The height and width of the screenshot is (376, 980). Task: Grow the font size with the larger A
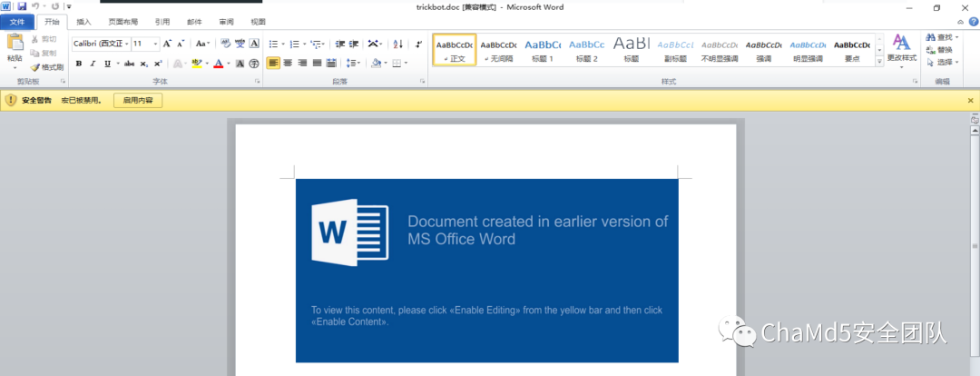tap(167, 44)
